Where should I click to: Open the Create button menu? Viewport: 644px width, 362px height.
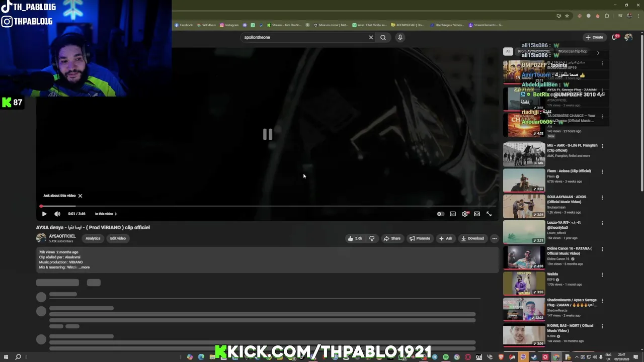(594, 37)
